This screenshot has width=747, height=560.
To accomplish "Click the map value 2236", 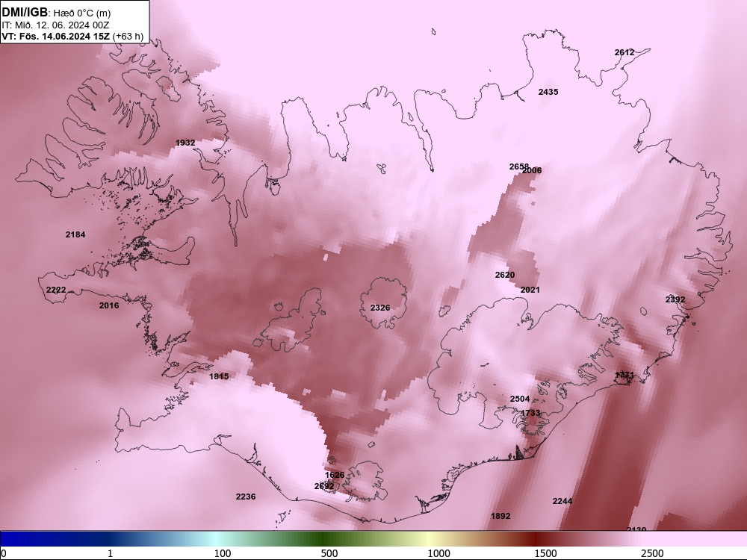I will 245,497.
